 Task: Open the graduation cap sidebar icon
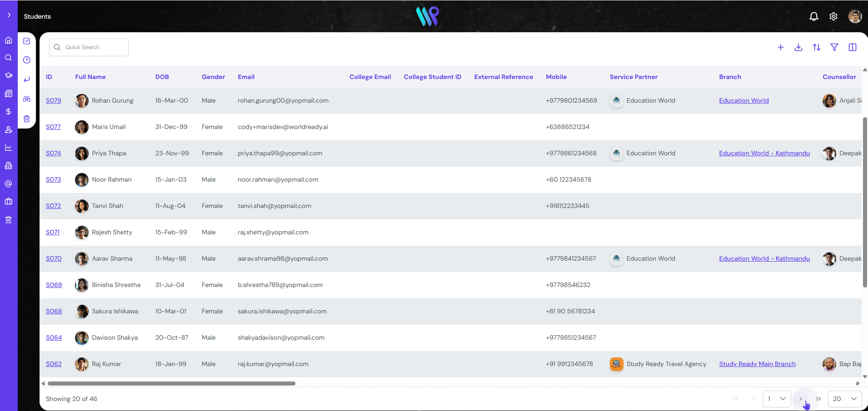pos(9,75)
